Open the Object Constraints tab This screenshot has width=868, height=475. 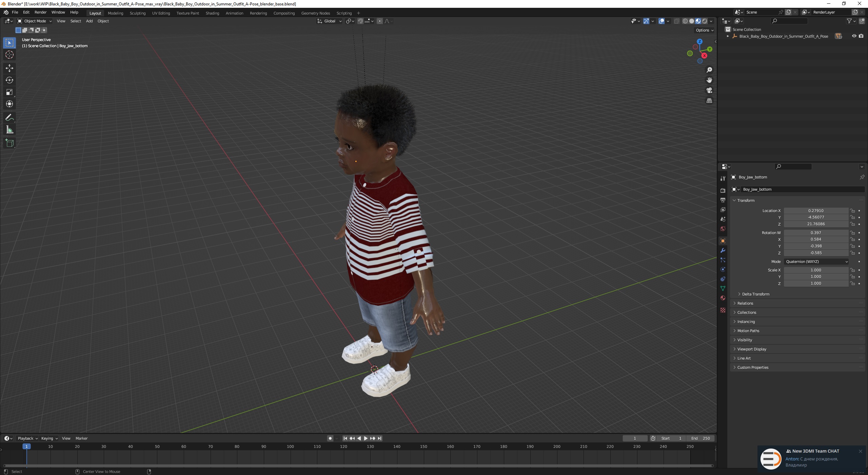tap(723, 279)
